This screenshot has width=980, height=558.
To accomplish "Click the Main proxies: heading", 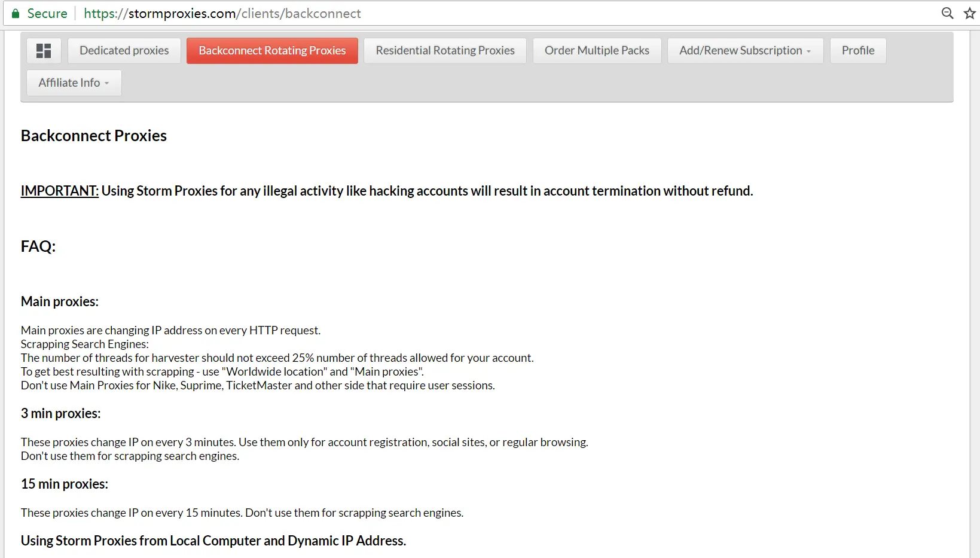I will (x=60, y=301).
